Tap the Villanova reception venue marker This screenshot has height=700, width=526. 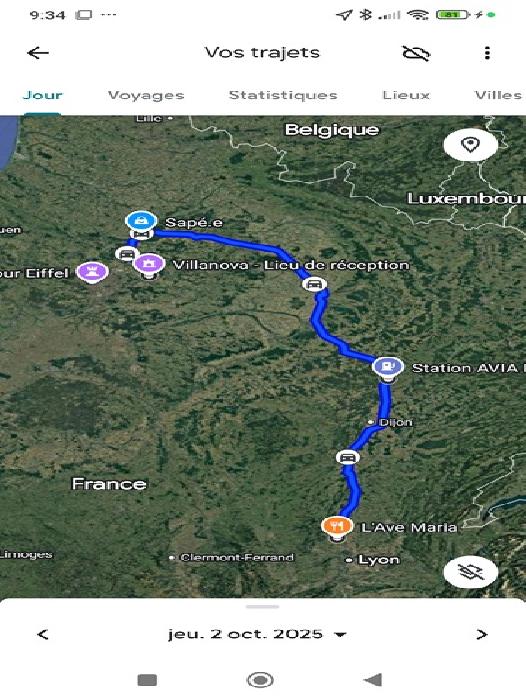[150, 264]
